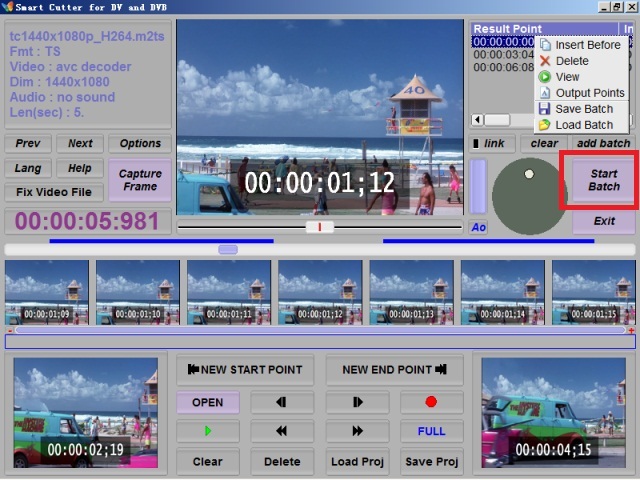Click the zoom range scrollbar below thumbnails
This screenshot has height=480, width=640.
pos(320,330)
